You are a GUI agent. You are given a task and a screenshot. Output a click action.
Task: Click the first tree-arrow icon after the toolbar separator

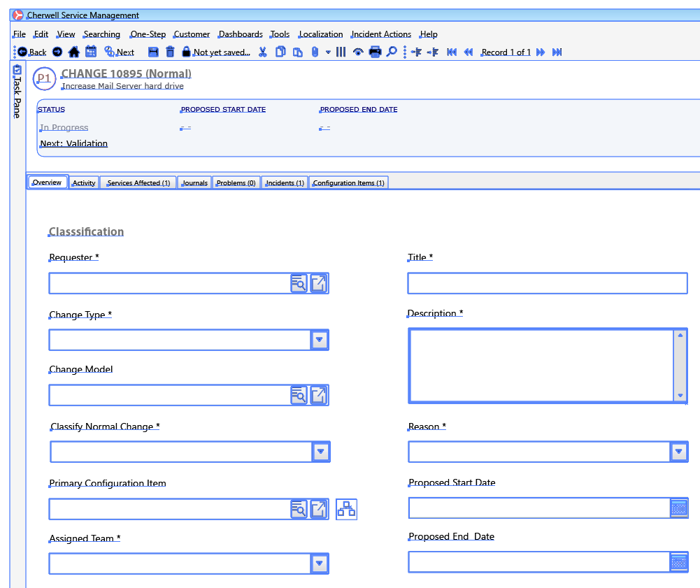click(x=416, y=52)
